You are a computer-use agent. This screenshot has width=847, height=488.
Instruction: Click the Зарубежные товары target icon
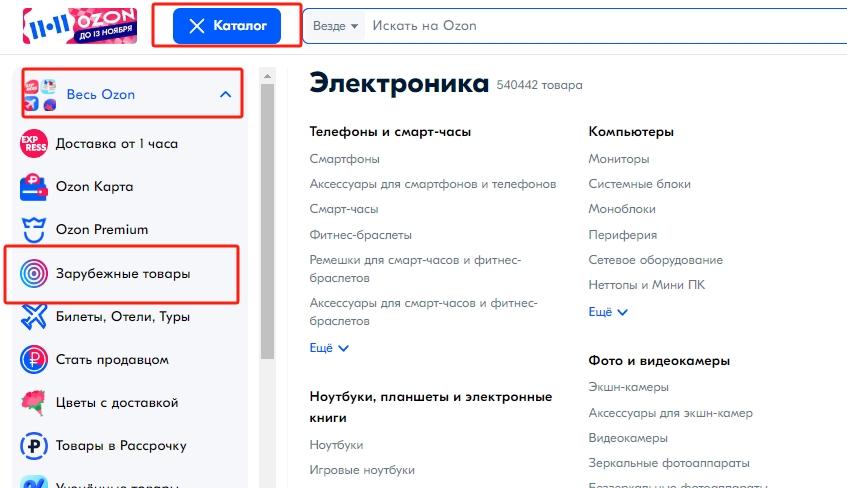click(x=33, y=273)
